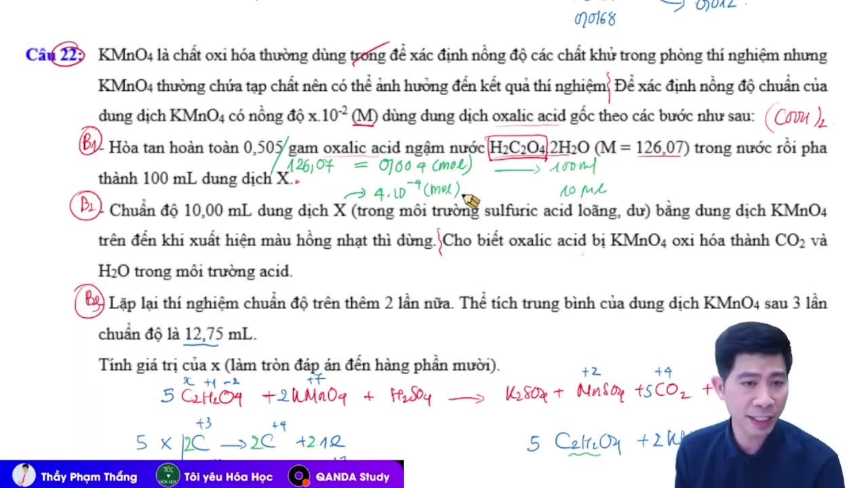Viewport: 868px width, 488px height.
Task: Click the green handwritten '100ml' note
Action: pos(572,166)
